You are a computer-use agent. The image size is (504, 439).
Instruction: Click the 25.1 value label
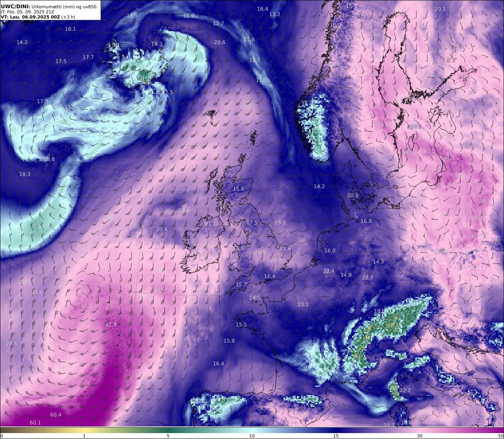(x=280, y=222)
